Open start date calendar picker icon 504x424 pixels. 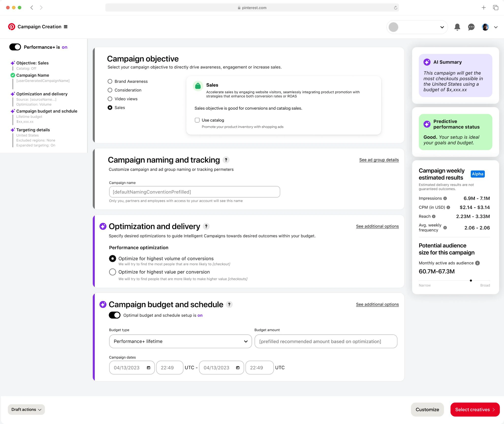pyautogui.click(x=148, y=368)
